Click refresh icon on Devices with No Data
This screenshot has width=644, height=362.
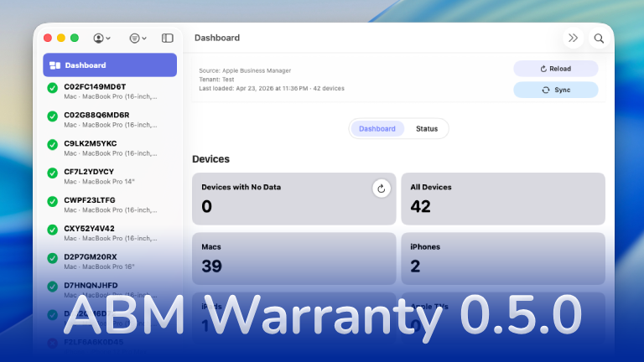click(x=382, y=189)
